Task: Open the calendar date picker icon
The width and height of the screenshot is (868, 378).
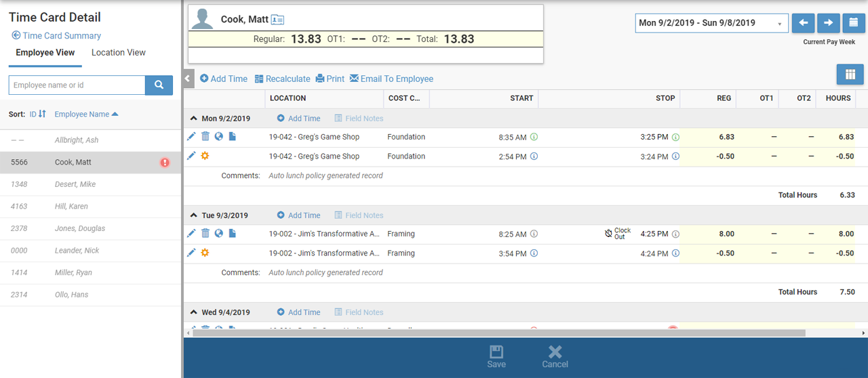Action: (x=852, y=23)
